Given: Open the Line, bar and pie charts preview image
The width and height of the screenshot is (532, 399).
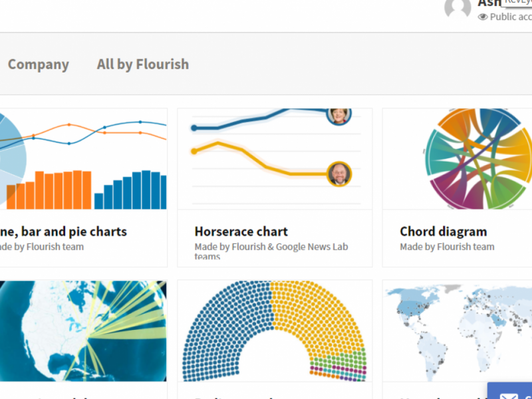Looking at the screenshot, I should pyautogui.click(x=83, y=160).
